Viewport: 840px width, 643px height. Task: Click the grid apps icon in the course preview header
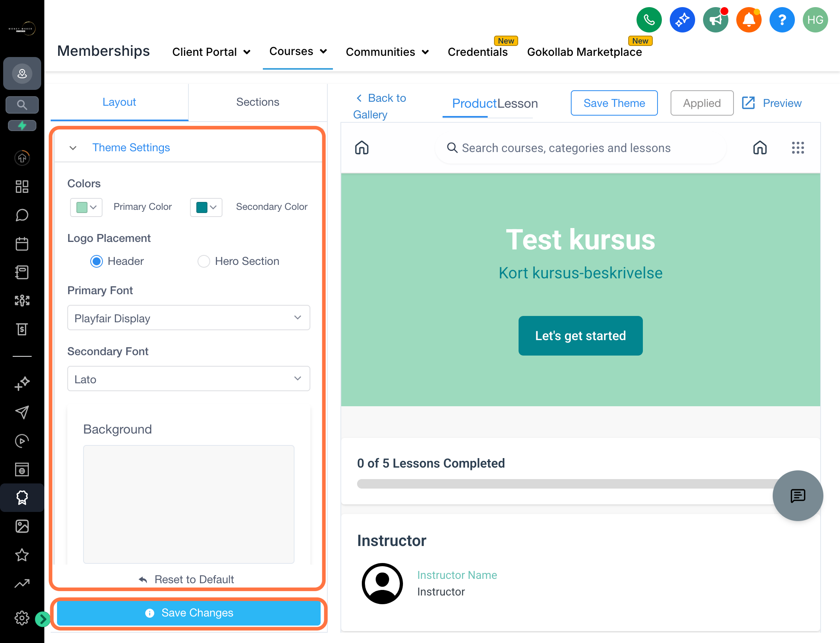coord(798,148)
